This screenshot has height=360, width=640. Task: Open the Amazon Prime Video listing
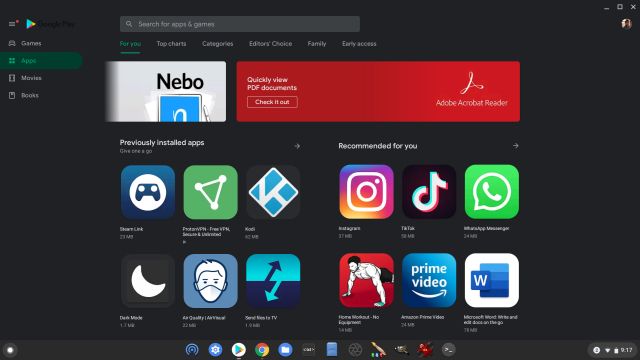(x=429, y=280)
